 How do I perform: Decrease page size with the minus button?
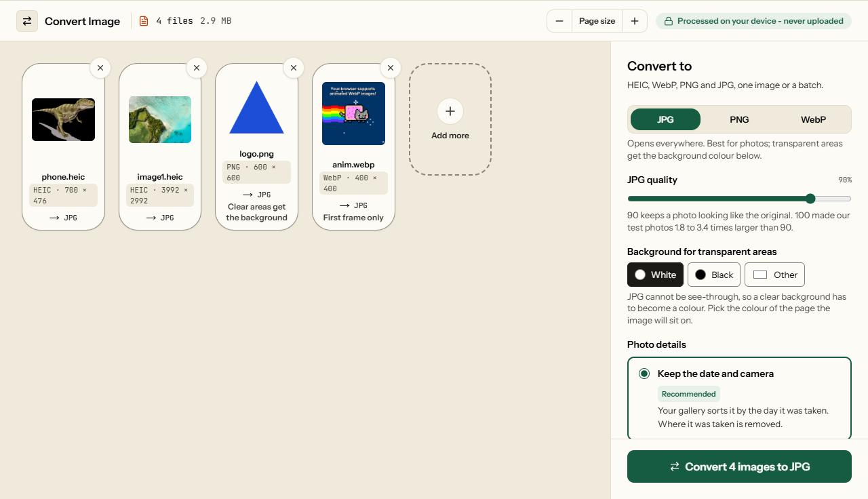click(x=559, y=21)
